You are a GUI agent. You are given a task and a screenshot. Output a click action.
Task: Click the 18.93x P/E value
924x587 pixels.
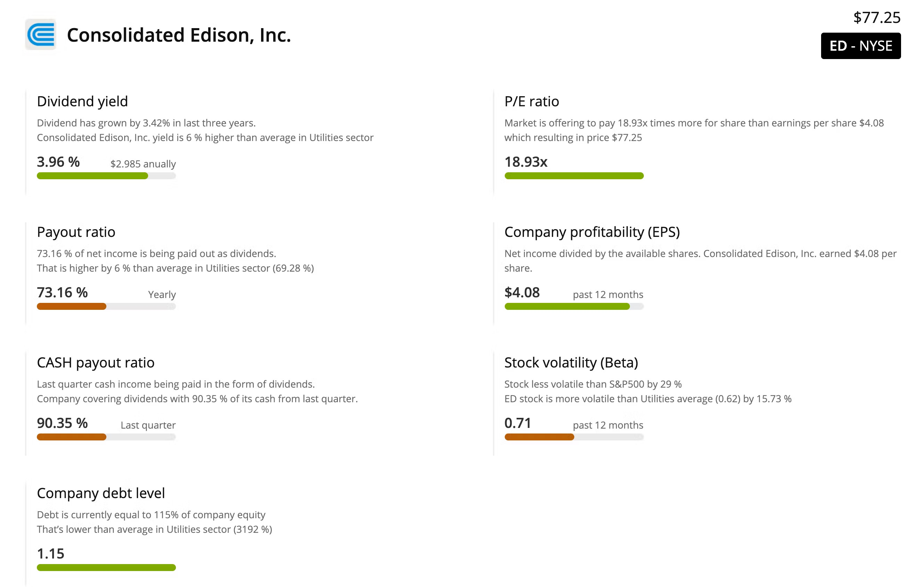click(x=526, y=162)
